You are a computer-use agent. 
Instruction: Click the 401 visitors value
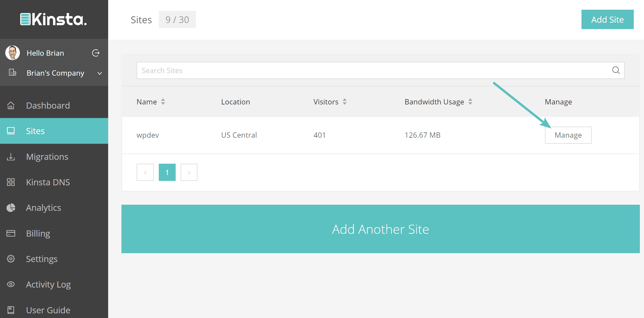click(319, 135)
